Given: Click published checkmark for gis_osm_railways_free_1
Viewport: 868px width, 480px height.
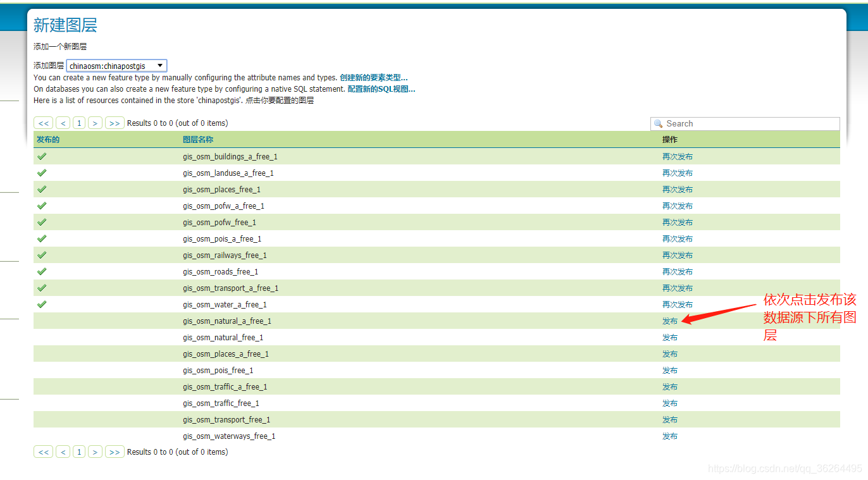Looking at the screenshot, I should pos(42,255).
